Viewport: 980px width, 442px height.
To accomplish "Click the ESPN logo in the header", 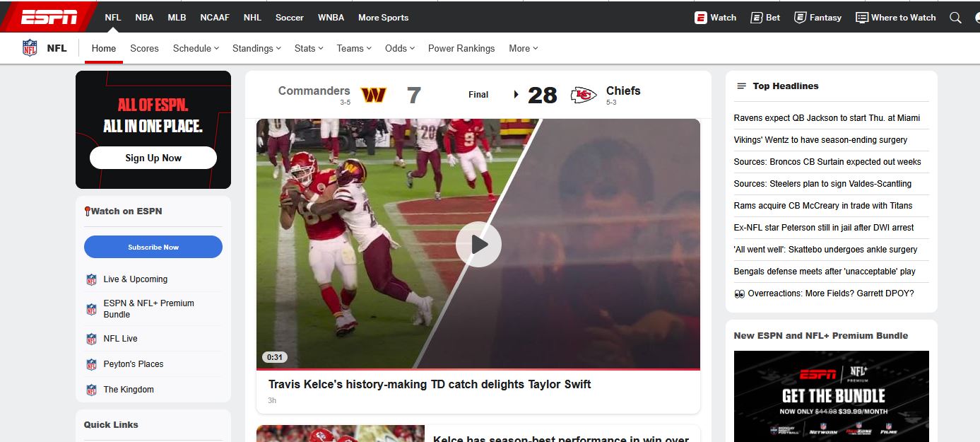I will pyautogui.click(x=49, y=18).
